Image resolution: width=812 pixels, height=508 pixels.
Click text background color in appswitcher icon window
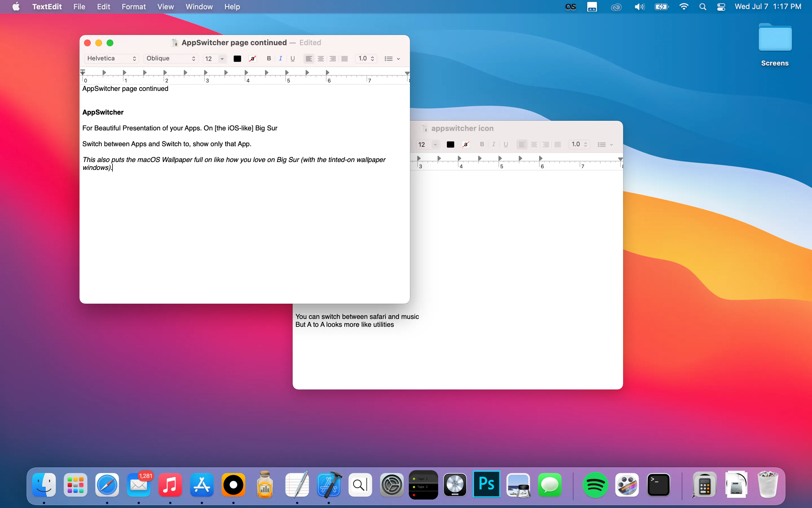pyautogui.click(x=466, y=144)
